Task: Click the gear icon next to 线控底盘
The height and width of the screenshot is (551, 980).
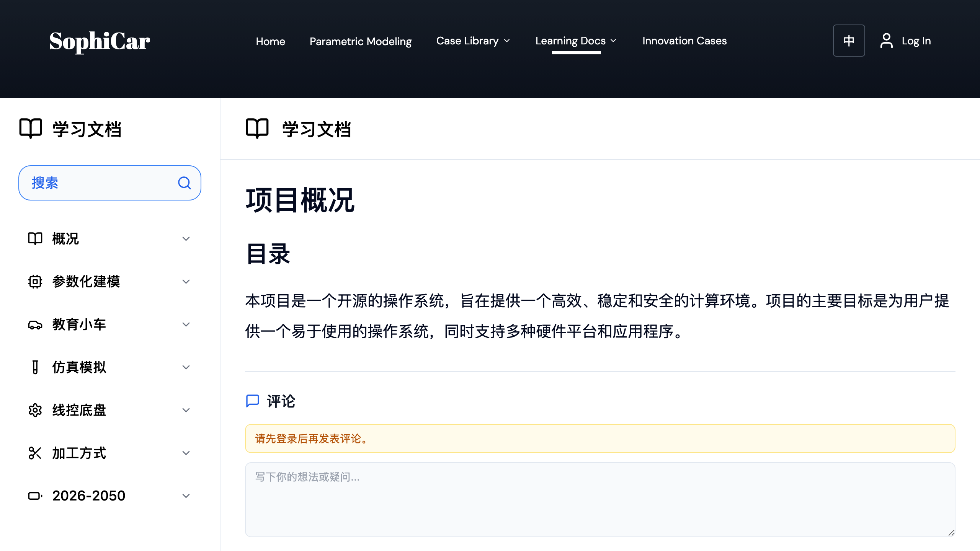Action: [x=35, y=410]
